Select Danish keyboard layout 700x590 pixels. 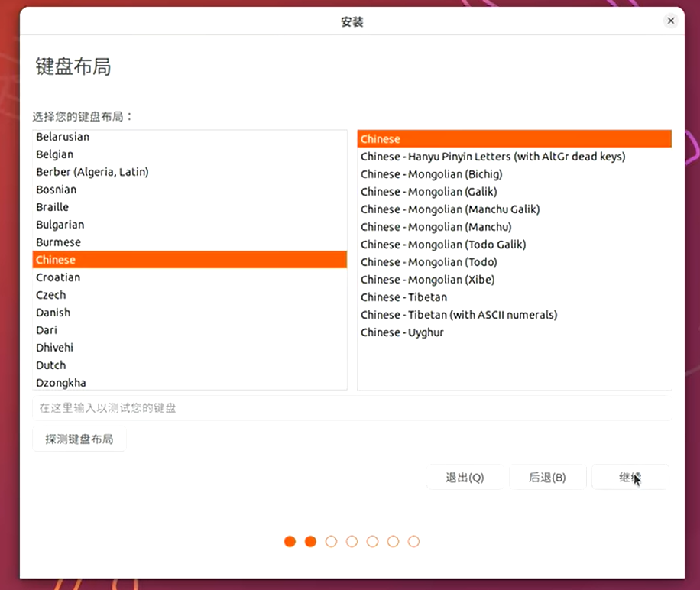(x=53, y=313)
